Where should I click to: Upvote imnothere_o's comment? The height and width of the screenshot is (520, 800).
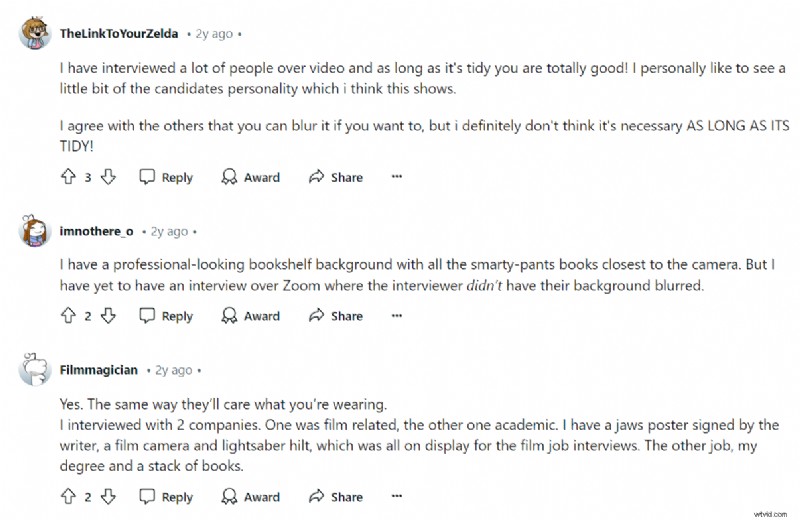[69, 316]
